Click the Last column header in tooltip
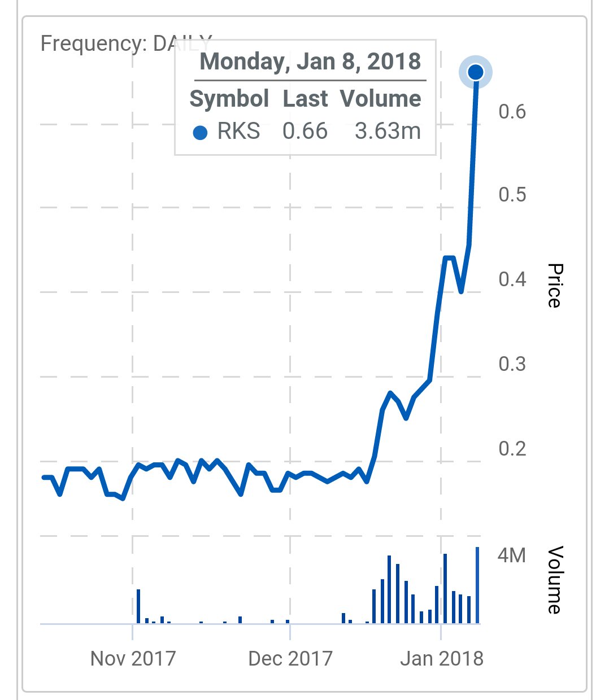 pos(305,99)
